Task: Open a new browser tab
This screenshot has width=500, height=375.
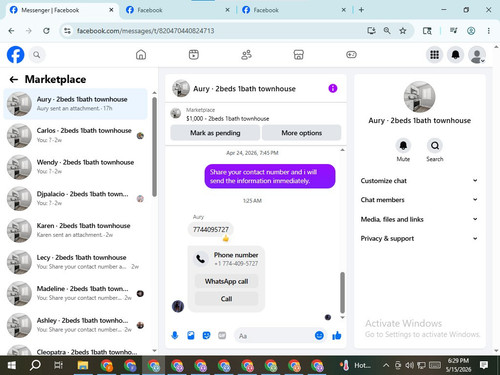Action: 361,10
